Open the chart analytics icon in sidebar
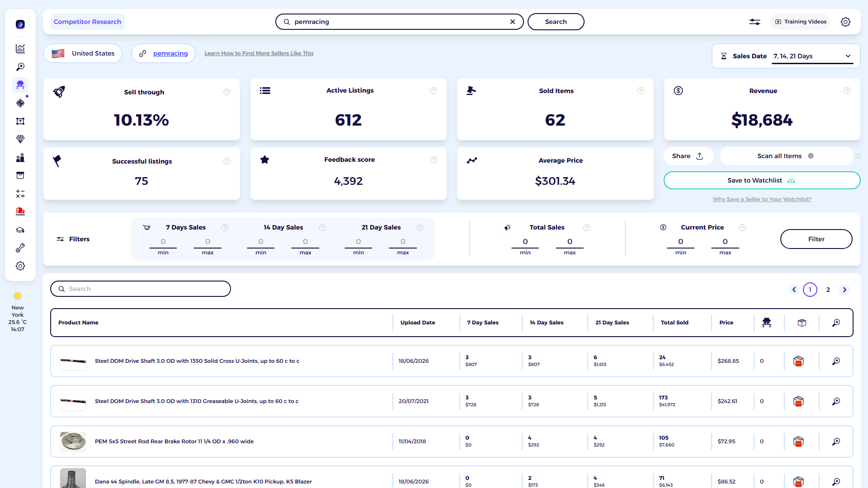The image size is (868, 488). 20,49
